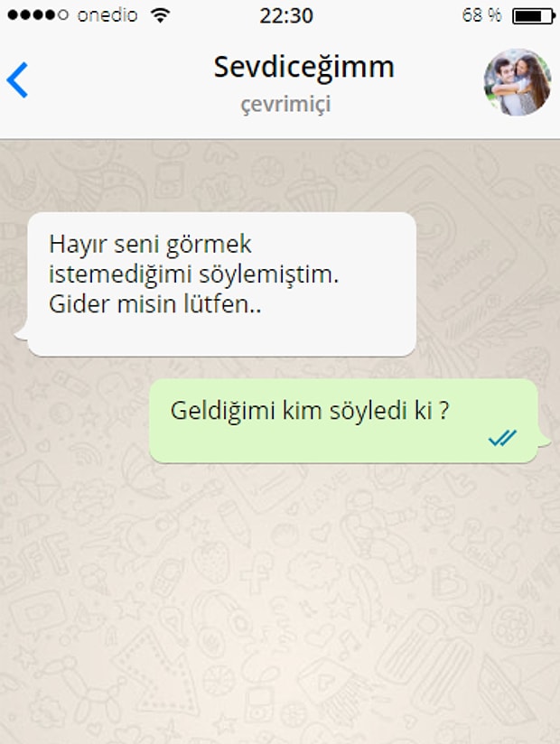Tap the 22:30 clock in status bar
The width and height of the screenshot is (560, 744).
286,15
